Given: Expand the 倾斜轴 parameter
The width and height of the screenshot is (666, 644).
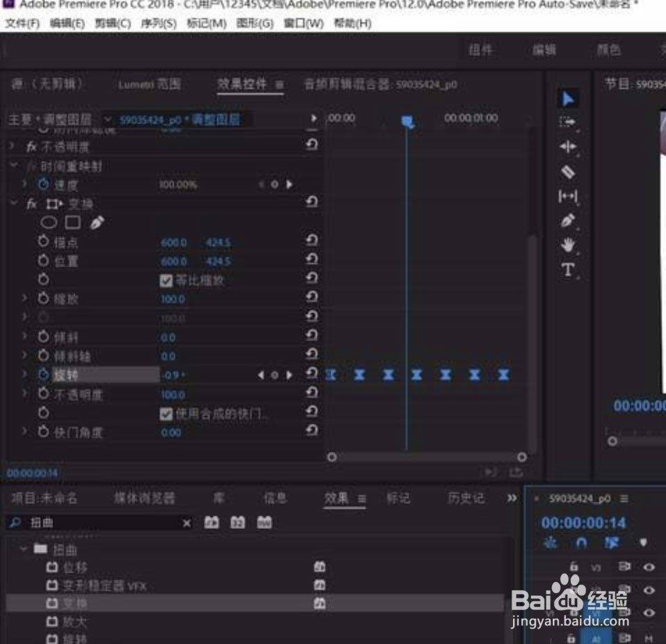Looking at the screenshot, I should pyautogui.click(x=24, y=355).
